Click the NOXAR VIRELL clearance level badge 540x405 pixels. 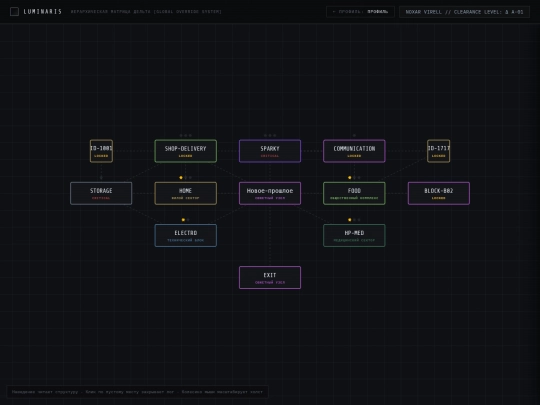[x=464, y=12]
